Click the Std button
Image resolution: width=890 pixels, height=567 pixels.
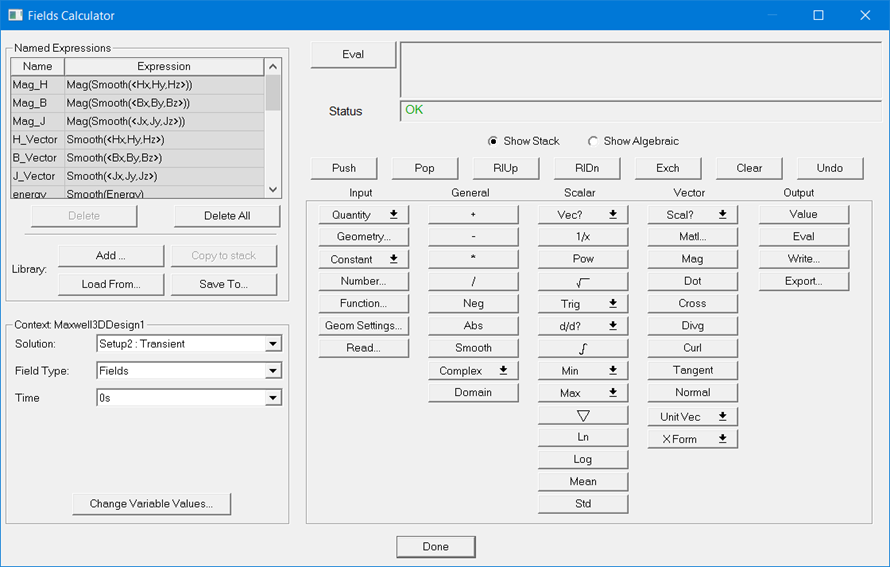coord(583,504)
